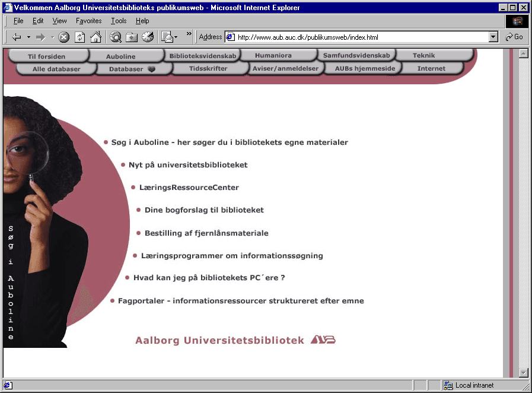The image size is (532, 393).
Task: Open 'Bestilling af fjernlånsmateriale' link
Action: (x=206, y=233)
